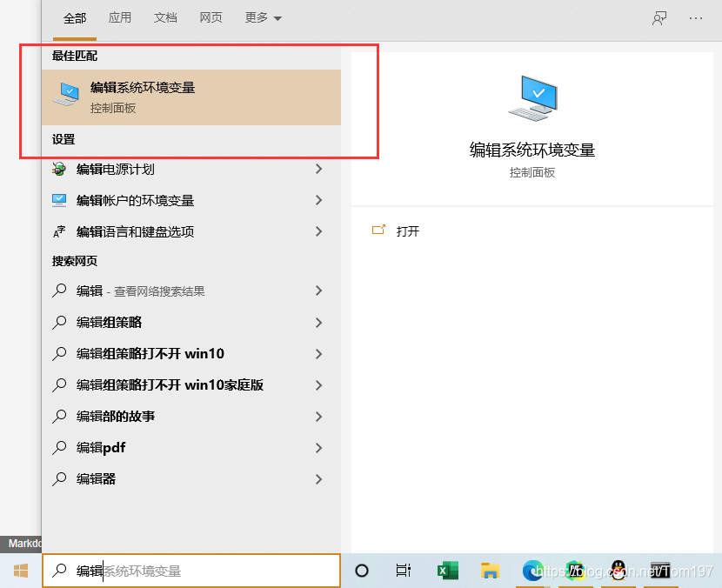The image size is (722, 588).
Task: Click the search magnifier beside 编辑pdf
Action: pyautogui.click(x=59, y=448)
